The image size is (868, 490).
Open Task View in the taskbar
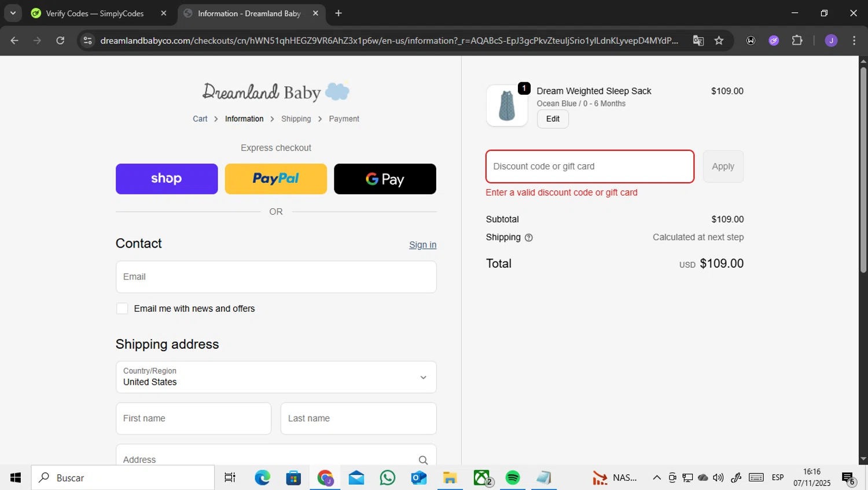pyautogui.click(x=230, y=478)
